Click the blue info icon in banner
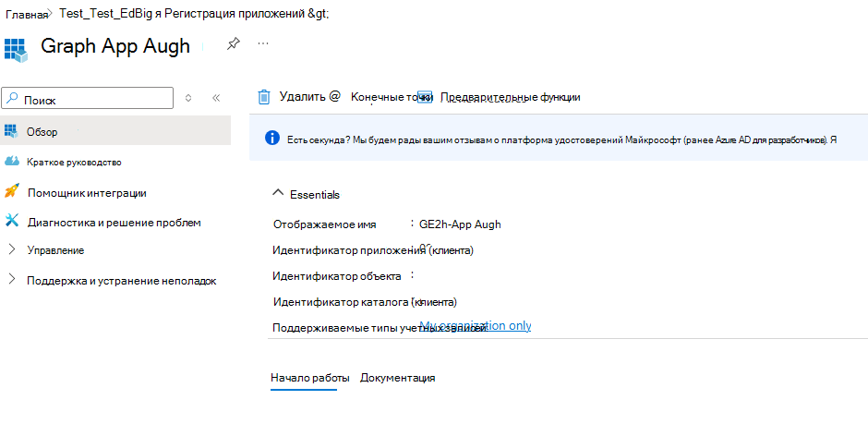Image resolution: width=868 pixels, height=424 pixels. click(272, 138)
